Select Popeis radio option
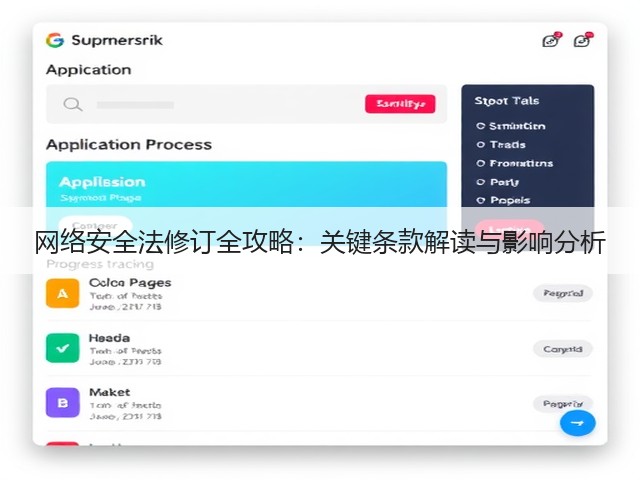The height and width of the screenshot is (480, 640). 480,200
